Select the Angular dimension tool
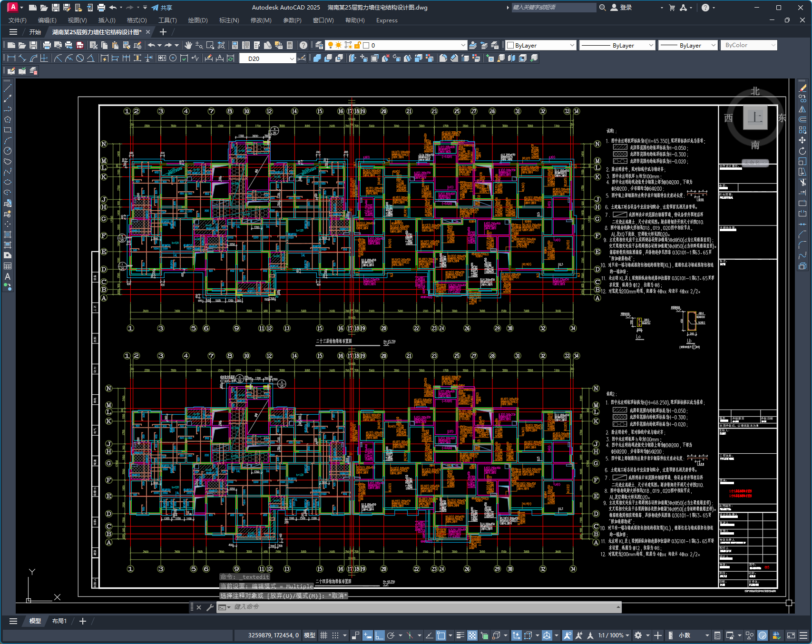812x644 pixels. coord(90,58)
